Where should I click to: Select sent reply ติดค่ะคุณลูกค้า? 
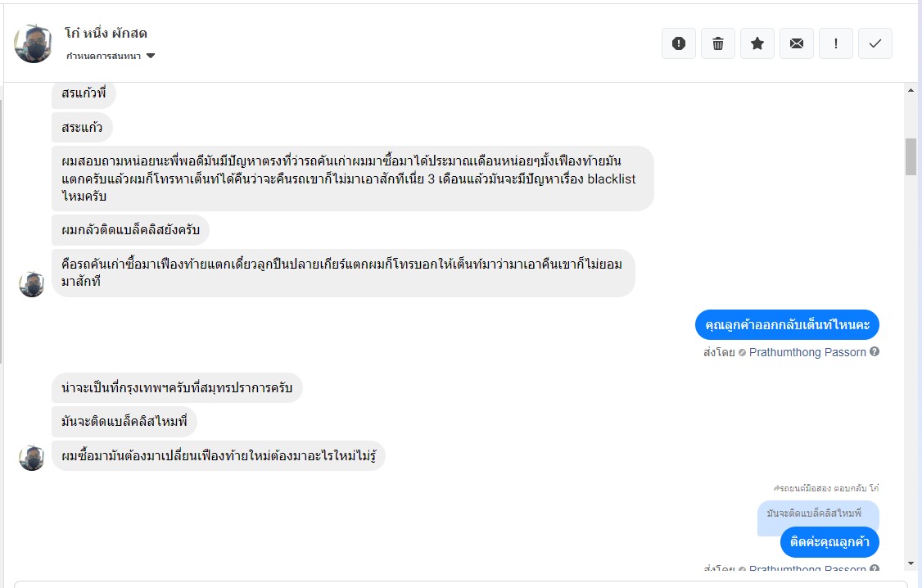tap(829, 542)
